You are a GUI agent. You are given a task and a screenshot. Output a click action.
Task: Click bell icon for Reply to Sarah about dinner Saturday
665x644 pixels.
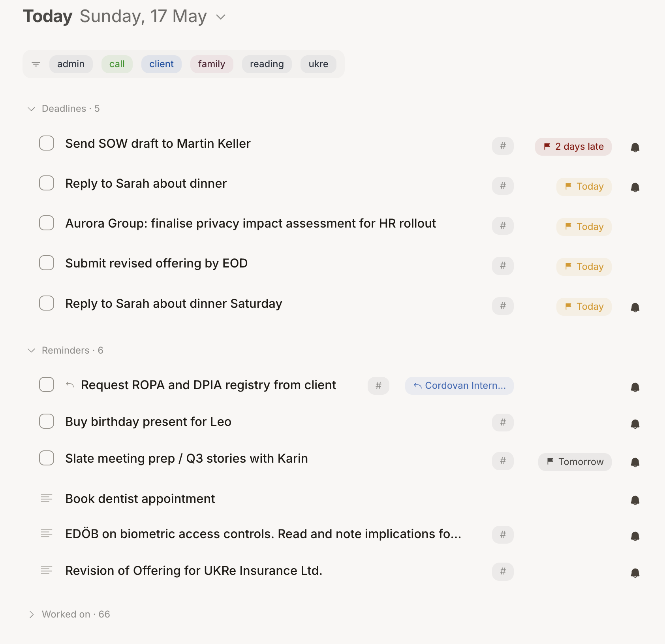635,307
